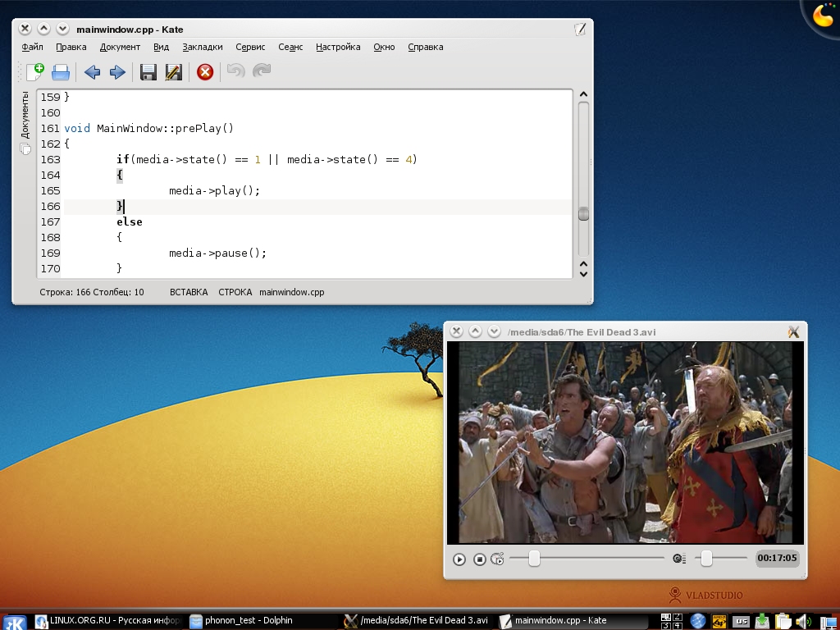This screenshot has width=840, height=630.
Task: Switch to virtual desktop 4 in pager
Action: coord(677,625)
